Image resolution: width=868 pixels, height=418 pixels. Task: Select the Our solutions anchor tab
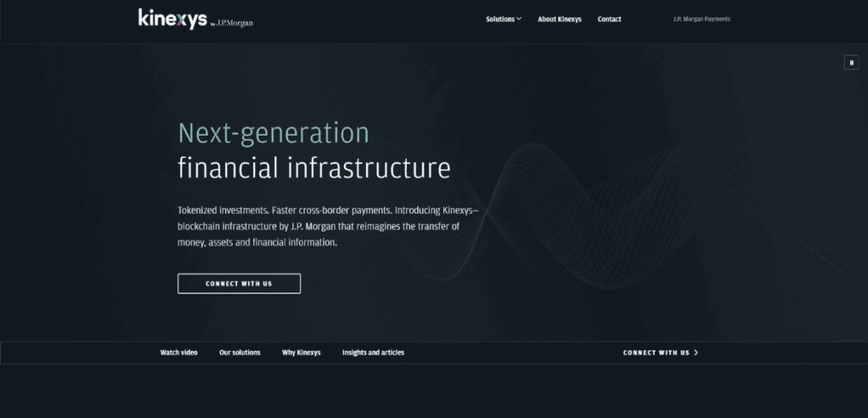point(240,353)
